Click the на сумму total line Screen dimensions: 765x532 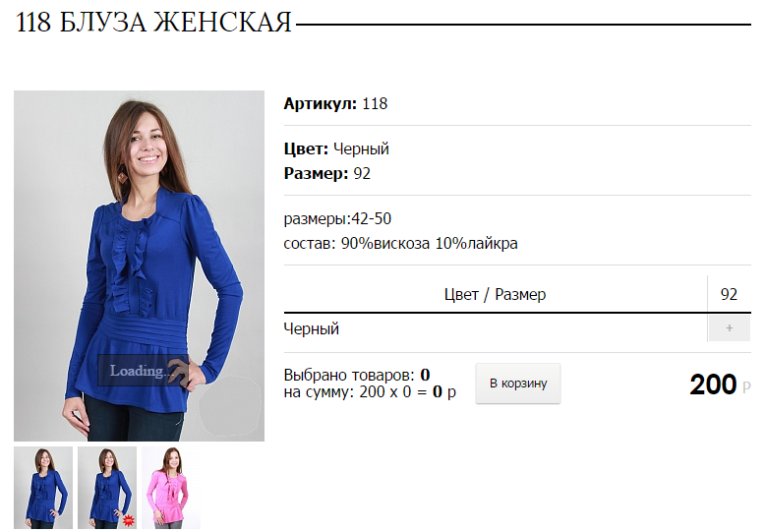(370, 391)
